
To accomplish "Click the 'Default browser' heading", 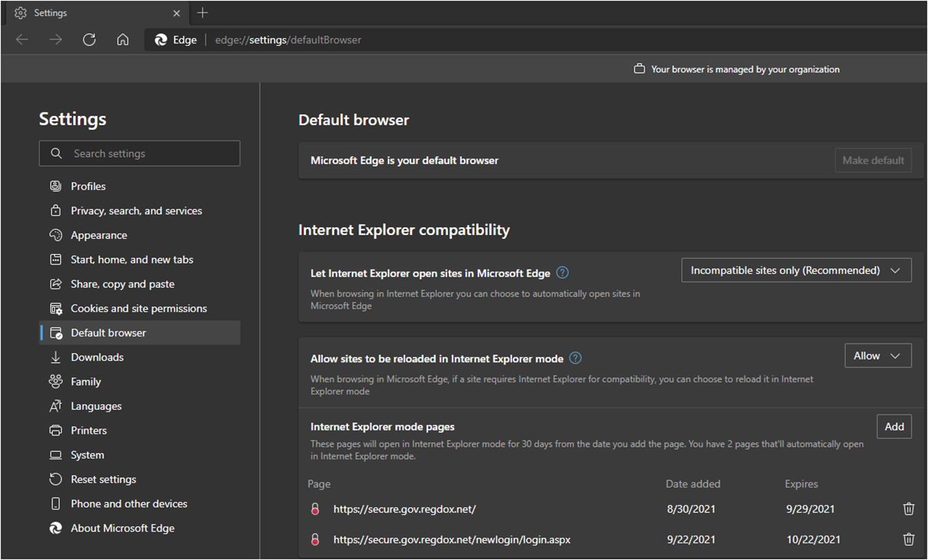I will (354, 120).
